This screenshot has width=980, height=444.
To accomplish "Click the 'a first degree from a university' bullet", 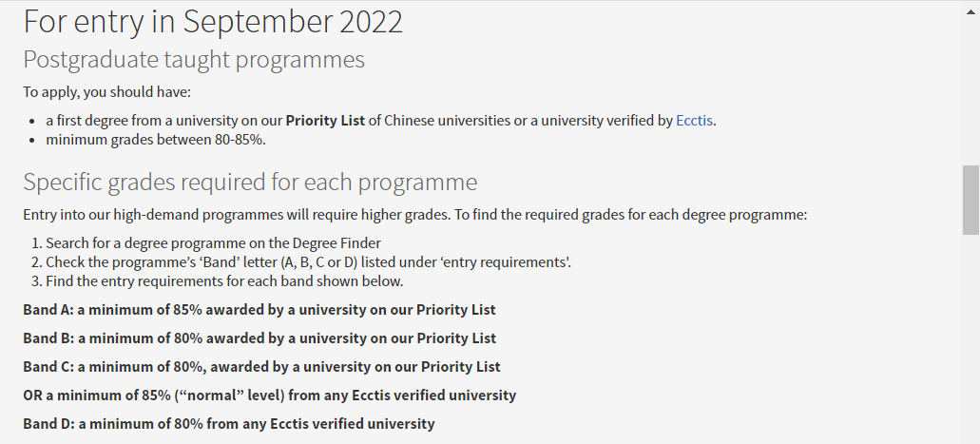I will click(162, 121).
